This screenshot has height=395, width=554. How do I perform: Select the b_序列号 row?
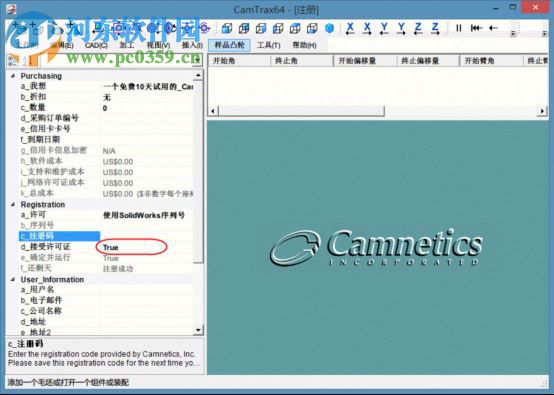point(106,225)
